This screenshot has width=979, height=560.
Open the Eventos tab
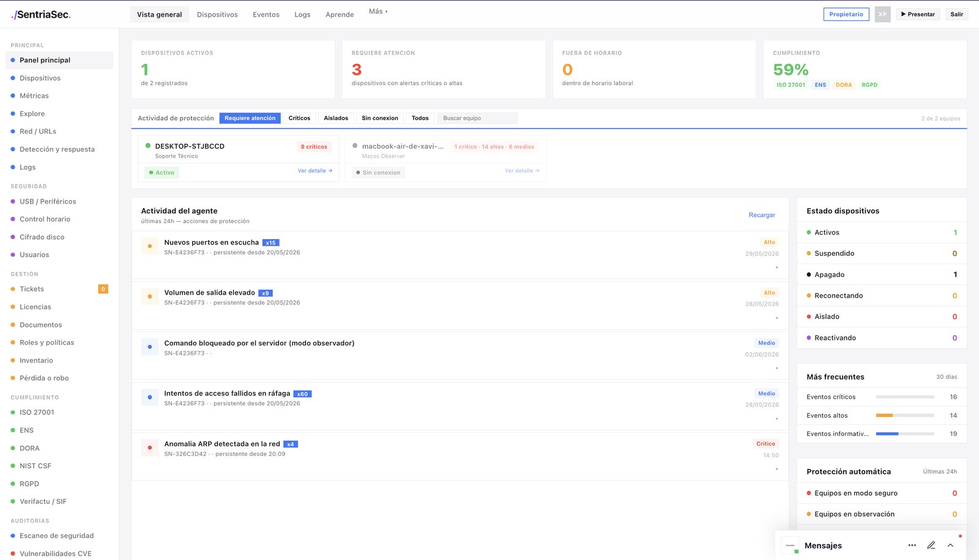click(266, 15)
